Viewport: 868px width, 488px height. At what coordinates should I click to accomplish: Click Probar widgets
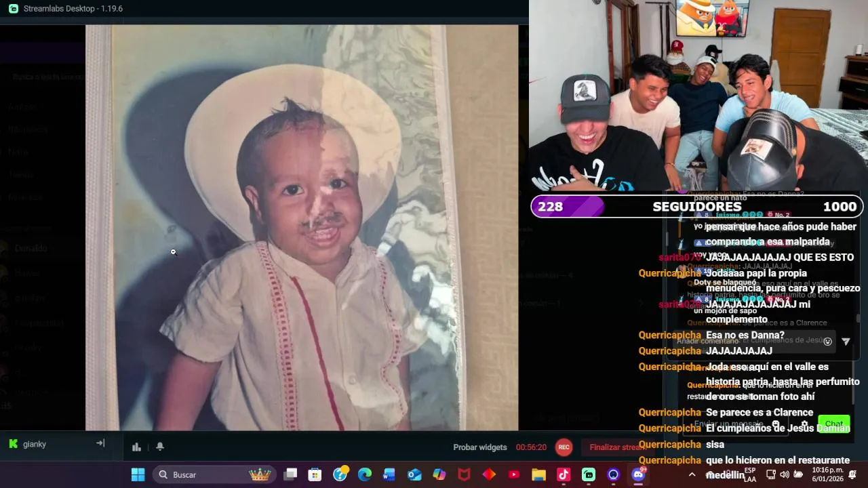480,447
